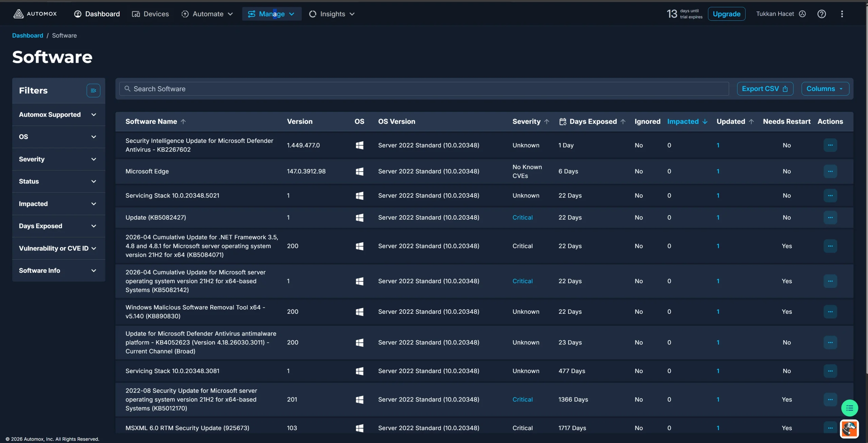The height and width of the screenshot is (443, 868).
Task: Click the 23 Days exposed value
Action: coord(570,342)
